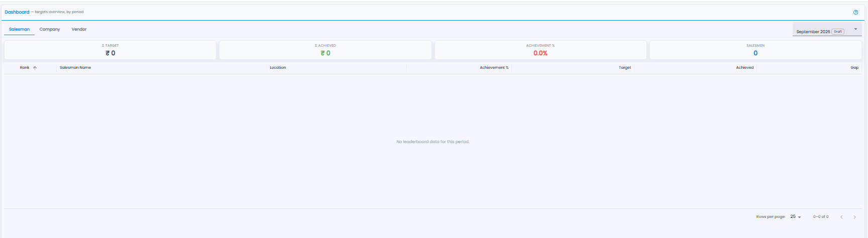Select the Σ ACHIEVED summary card
The width and height of the screenshot is (868, 238).
(x=325, y=50)
